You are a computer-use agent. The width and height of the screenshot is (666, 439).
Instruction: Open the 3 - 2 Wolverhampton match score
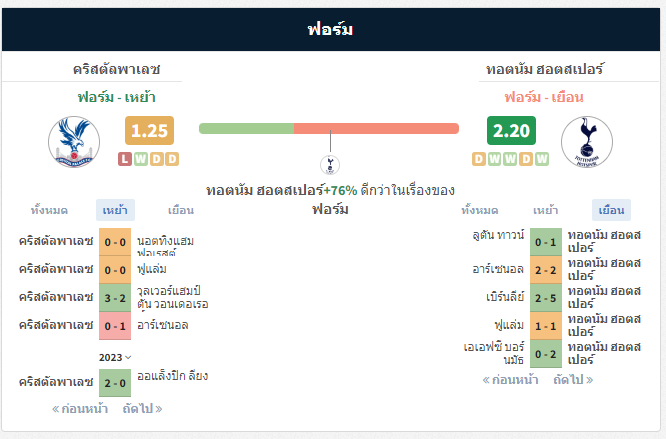tap(115, 298)
